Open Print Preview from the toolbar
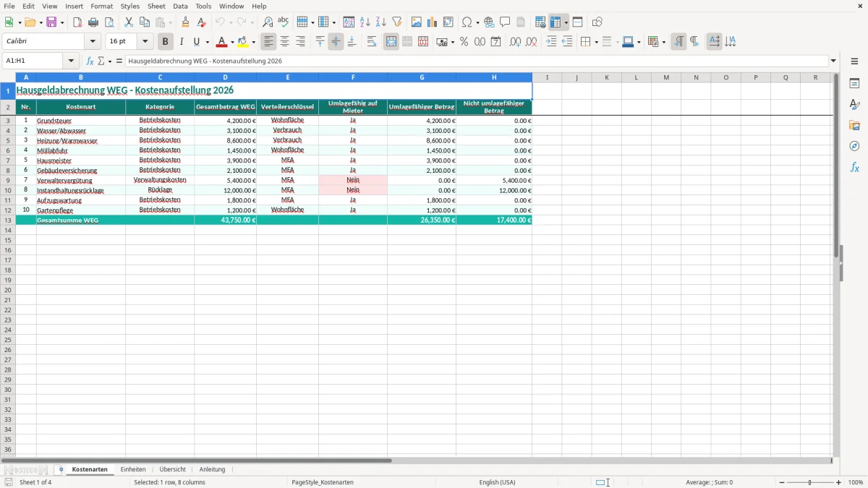868x488 pixels. click(109, 22)
